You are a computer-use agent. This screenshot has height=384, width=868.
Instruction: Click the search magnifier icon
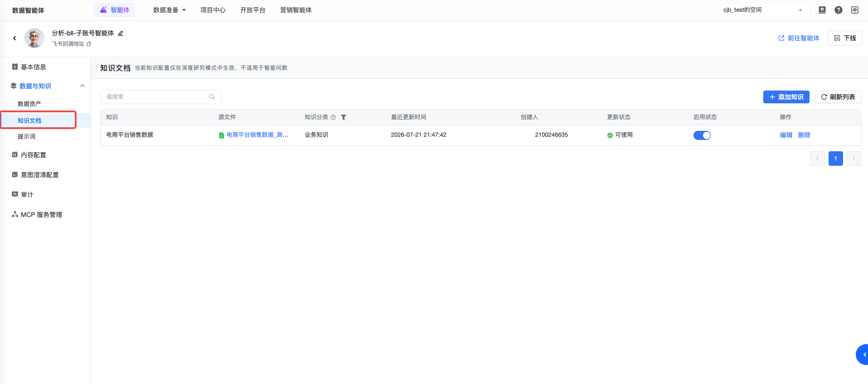pyautogui.click(x=212, y=97)
